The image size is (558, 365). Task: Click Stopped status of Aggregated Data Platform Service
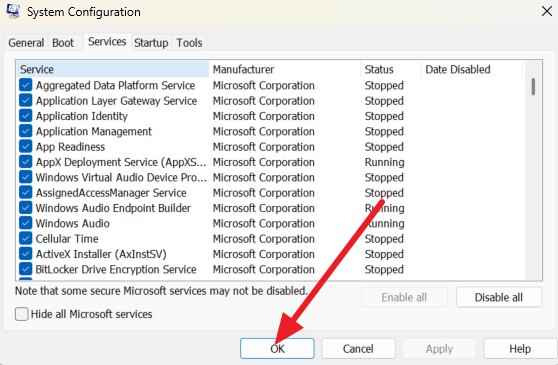point(384,85)
